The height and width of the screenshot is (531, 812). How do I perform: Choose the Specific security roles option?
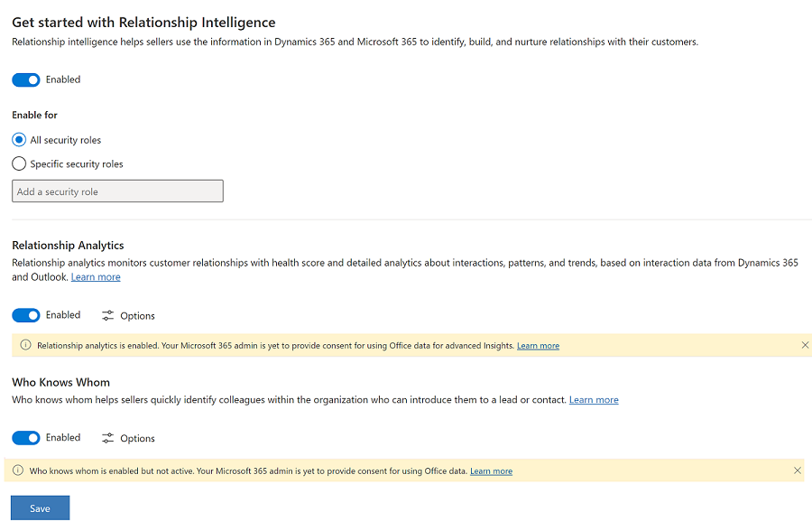point(19,164)
